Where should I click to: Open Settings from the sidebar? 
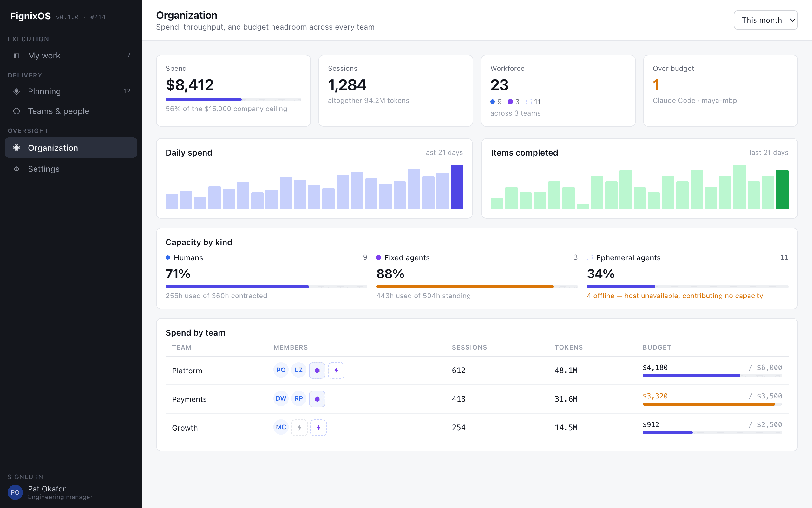[x=71, y=169]
